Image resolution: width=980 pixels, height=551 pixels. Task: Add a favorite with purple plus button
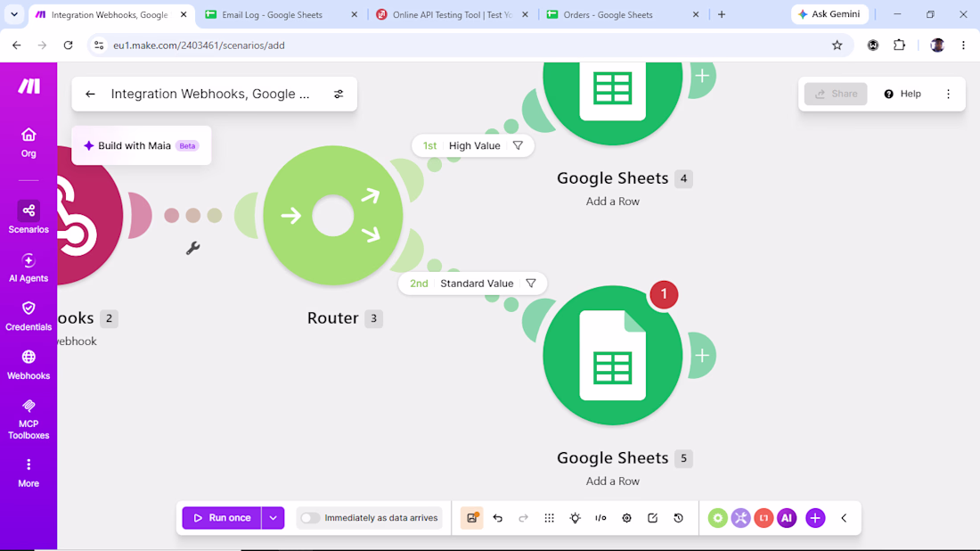click(815, 518)
